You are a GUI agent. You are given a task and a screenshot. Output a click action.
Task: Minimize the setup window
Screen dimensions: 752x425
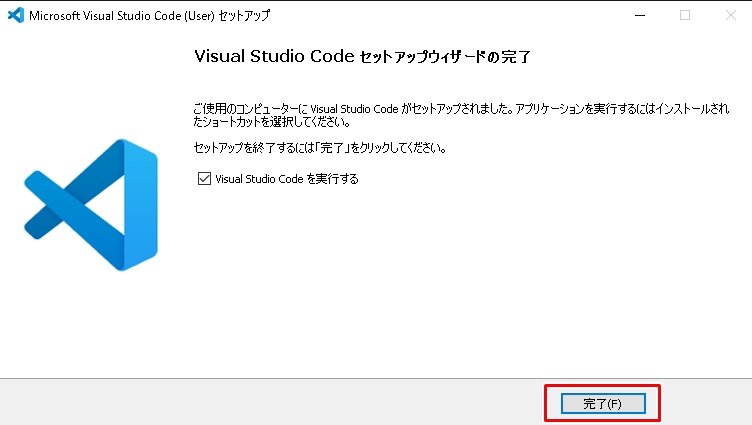coord(640,15)
